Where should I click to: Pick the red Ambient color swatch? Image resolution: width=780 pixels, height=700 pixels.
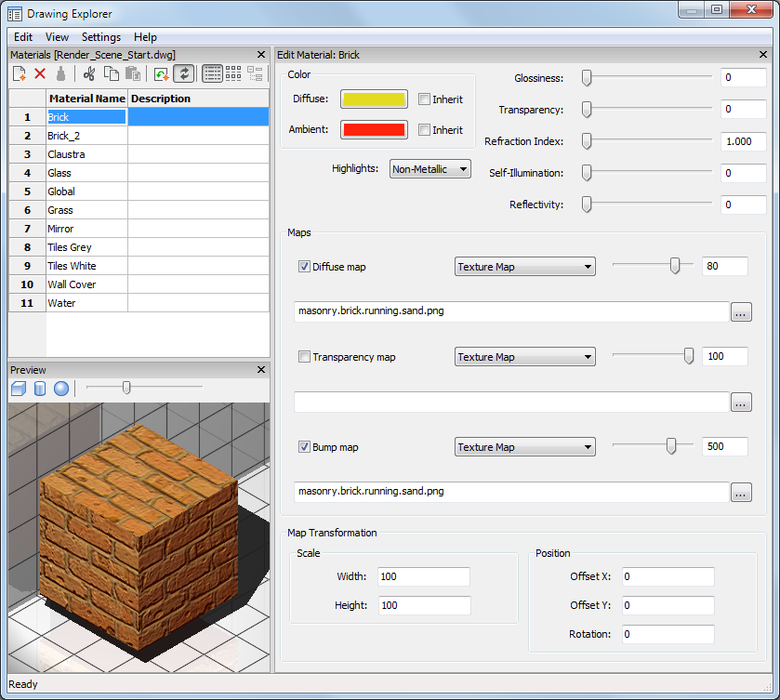pos(374,130)
